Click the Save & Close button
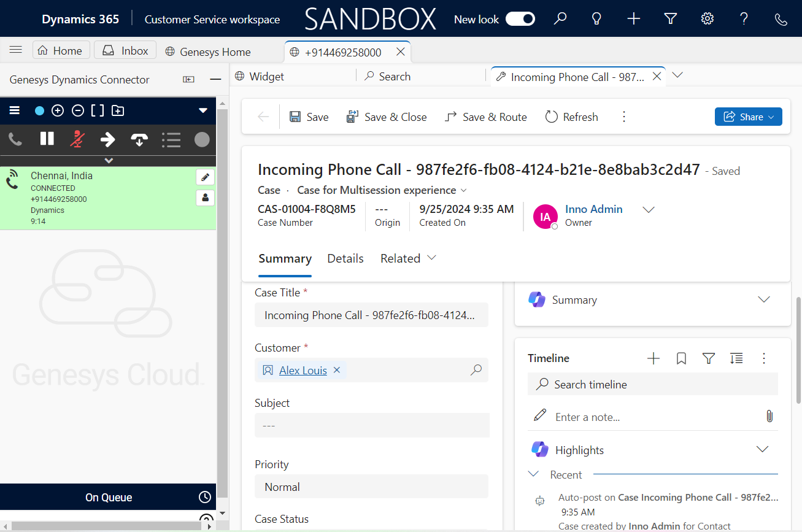Image resolution: width=802 pixels, height=532 pixels. coord(387,117)
